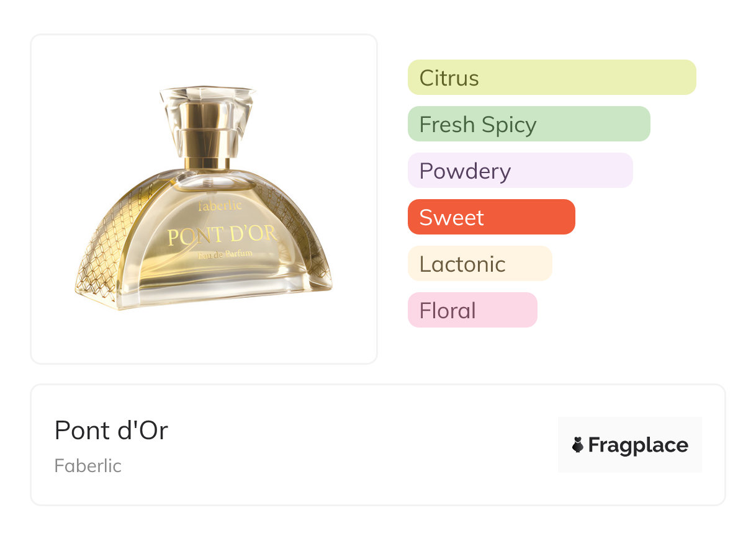The image size is (756, 536).
Task: Click the crystal stopper on the bottle
Action: pos(206,99)
